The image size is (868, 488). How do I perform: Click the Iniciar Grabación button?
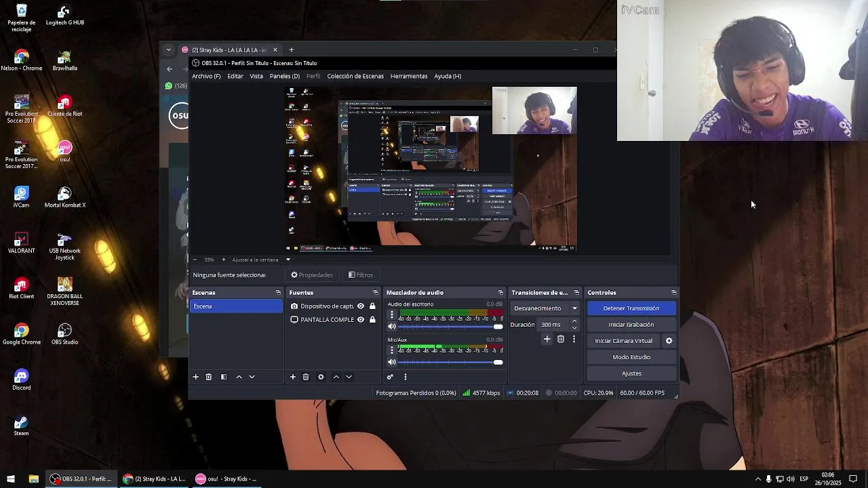tap(631, 325)
